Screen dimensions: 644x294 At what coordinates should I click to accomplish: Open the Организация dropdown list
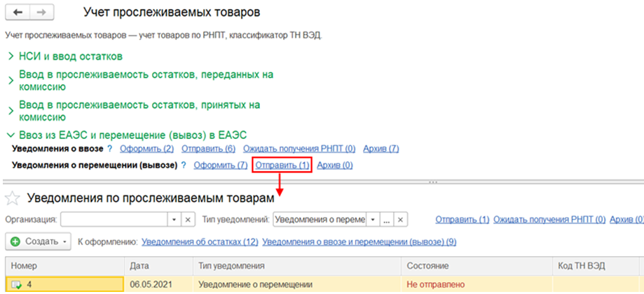tap(174, 220)
